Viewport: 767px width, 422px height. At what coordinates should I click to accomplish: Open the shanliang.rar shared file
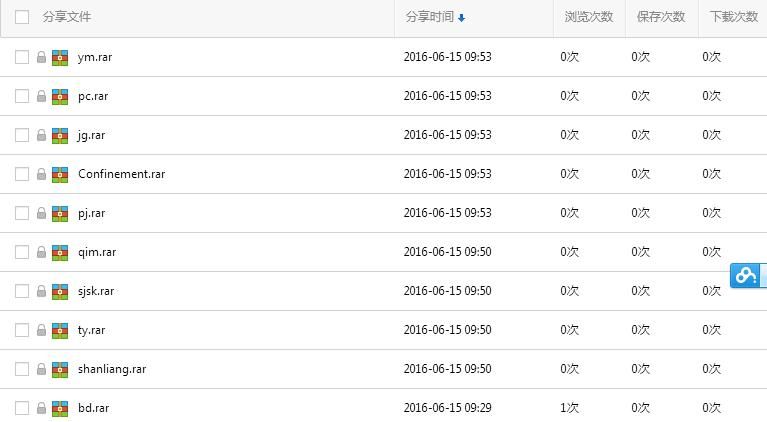[x=112, y=369]
